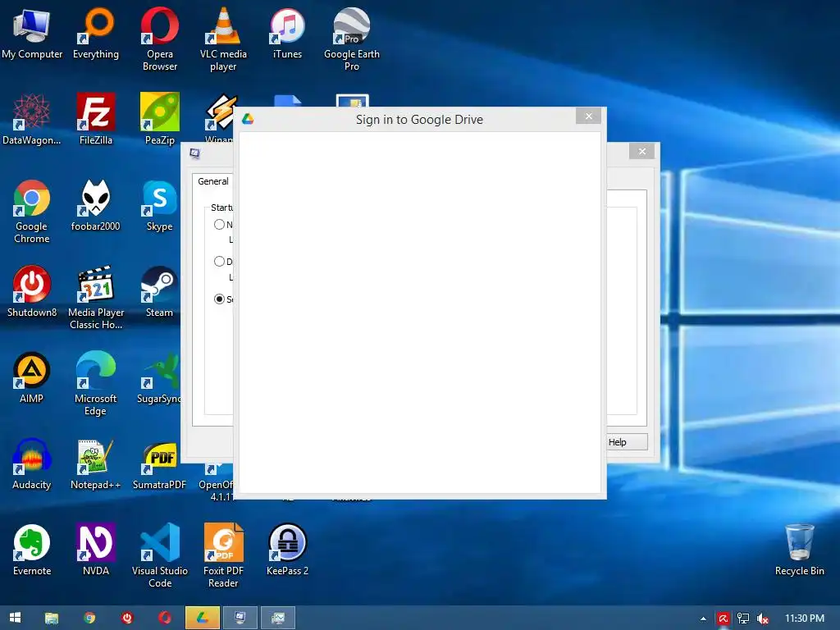The width and height of the screenshot is (840, 630).
Task: Close the Sign in to Google Drive dialog
Action: [589, 116]
